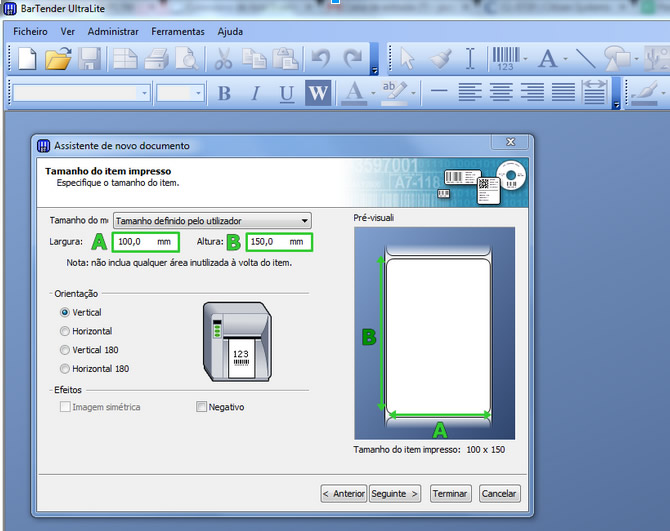
Task: Click the Open folder icon
Action: pyautogui.click(x=58, y=59)
